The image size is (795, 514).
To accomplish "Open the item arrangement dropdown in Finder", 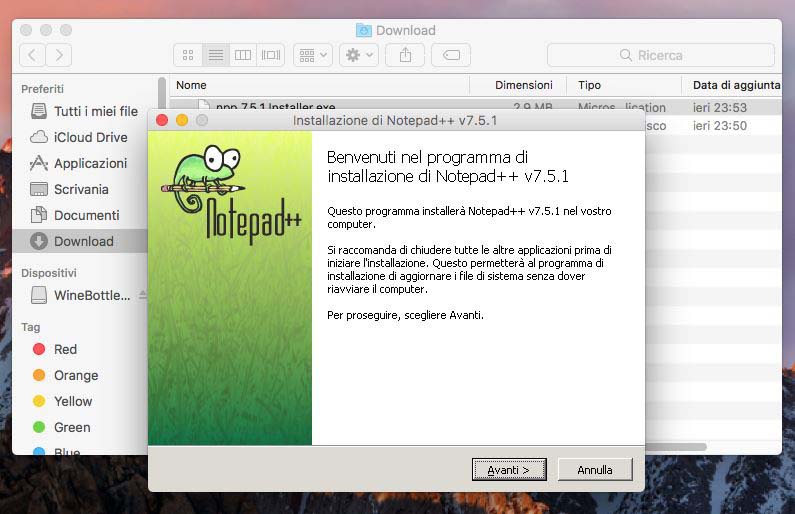I will [x=313, y=55].
